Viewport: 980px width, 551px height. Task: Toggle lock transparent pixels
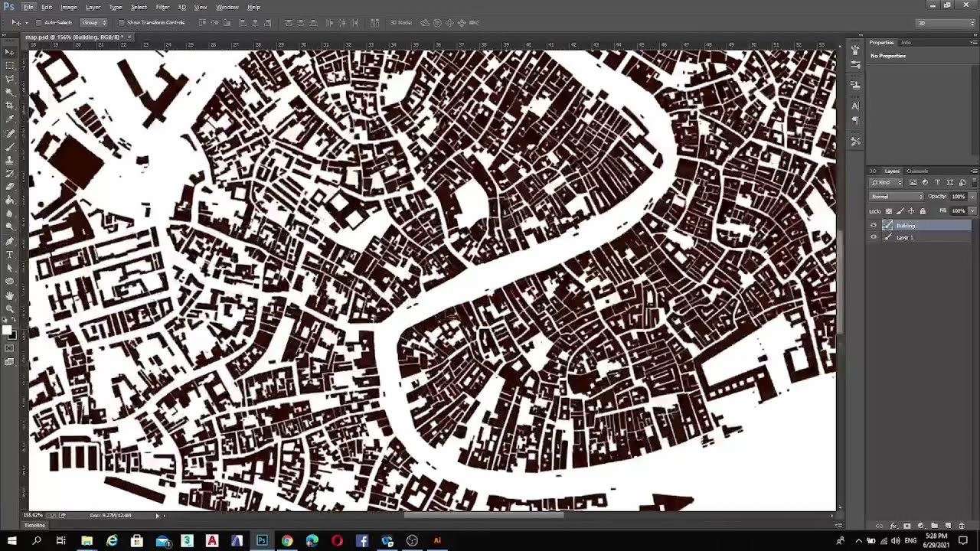(x=889, y=211)
